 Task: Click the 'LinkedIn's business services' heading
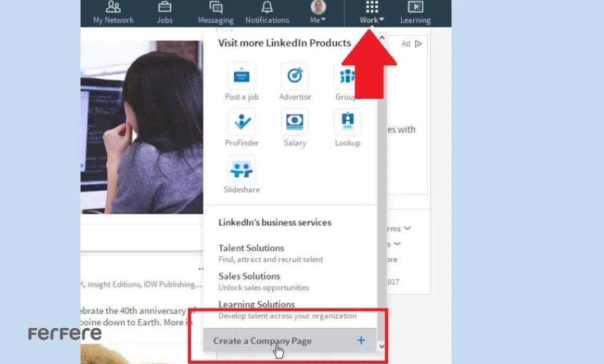275,222
